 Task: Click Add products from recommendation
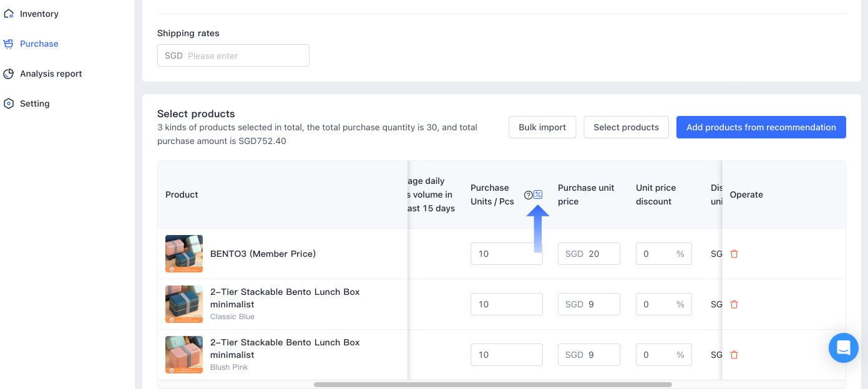761,127
